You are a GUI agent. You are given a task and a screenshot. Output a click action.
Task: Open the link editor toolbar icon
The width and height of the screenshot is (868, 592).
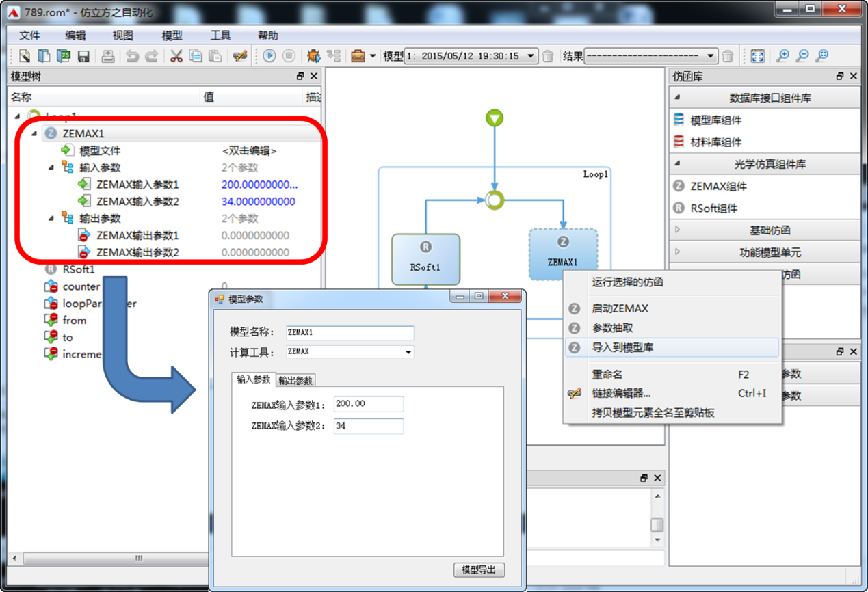click(x=239, y=56)
